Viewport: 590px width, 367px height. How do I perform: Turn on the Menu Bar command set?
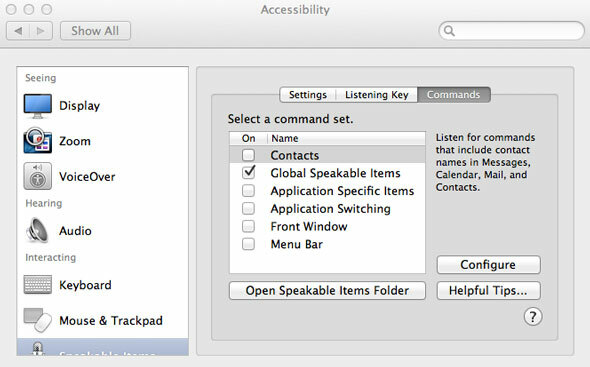(248, 244)
